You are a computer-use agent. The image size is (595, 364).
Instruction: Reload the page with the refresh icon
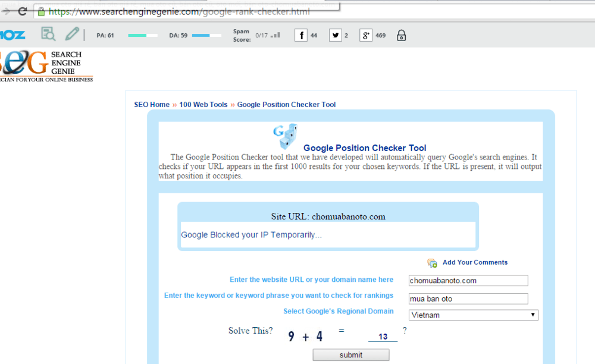23,11
